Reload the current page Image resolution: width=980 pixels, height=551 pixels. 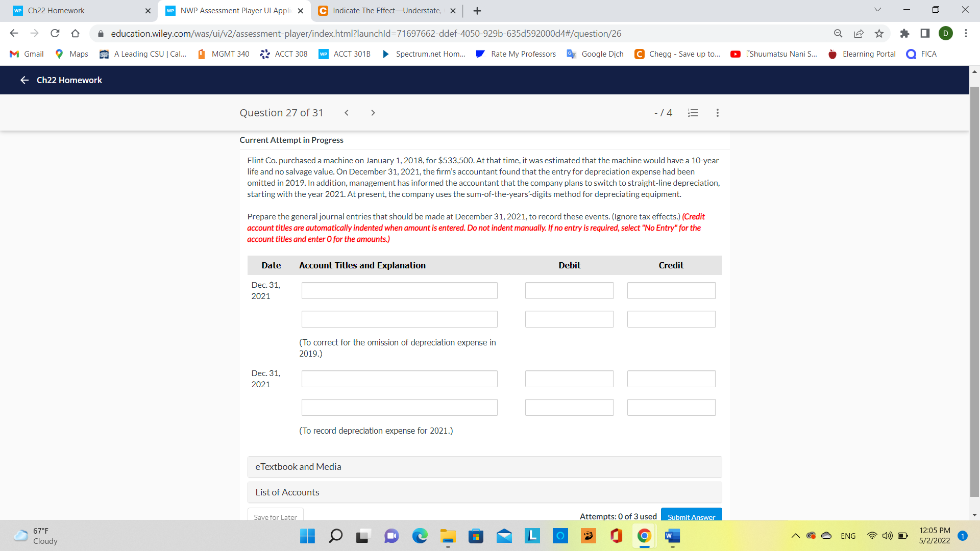point(55,33)
